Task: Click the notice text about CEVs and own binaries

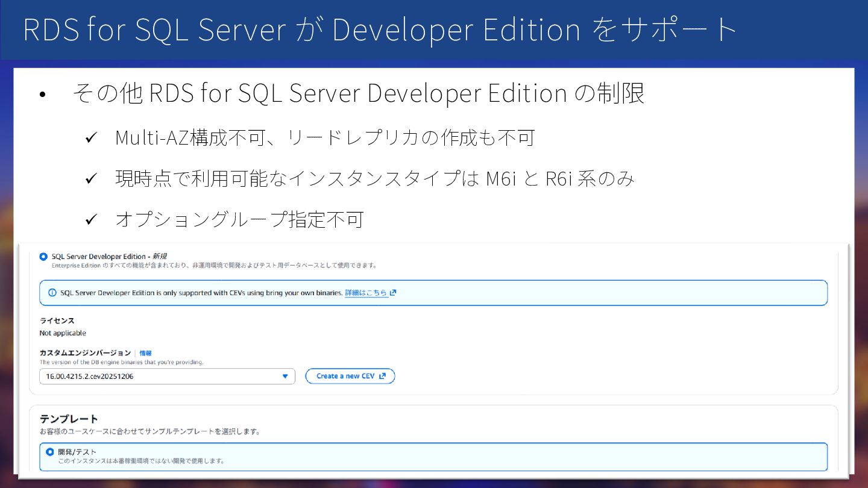Action: [201, 293]
